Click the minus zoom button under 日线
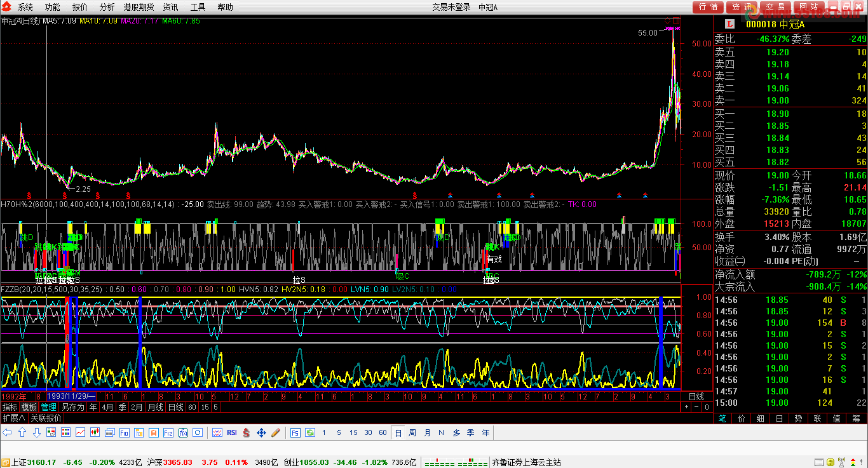 (696, 407)
